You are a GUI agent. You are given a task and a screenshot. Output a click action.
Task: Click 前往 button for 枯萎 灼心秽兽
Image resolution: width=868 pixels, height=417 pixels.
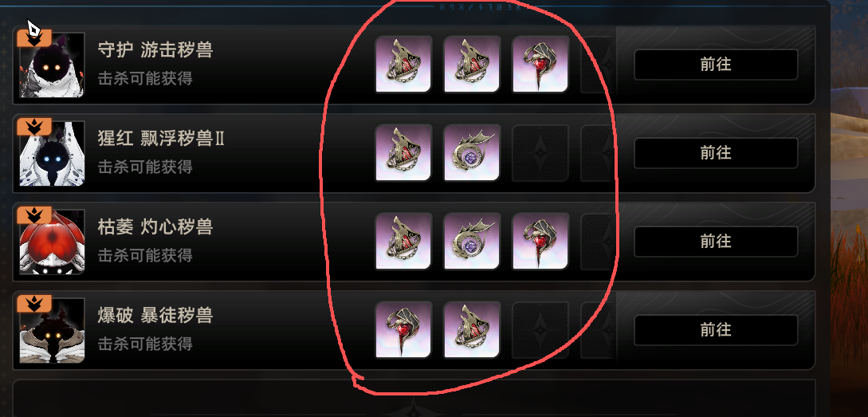[x=716, y=242]
